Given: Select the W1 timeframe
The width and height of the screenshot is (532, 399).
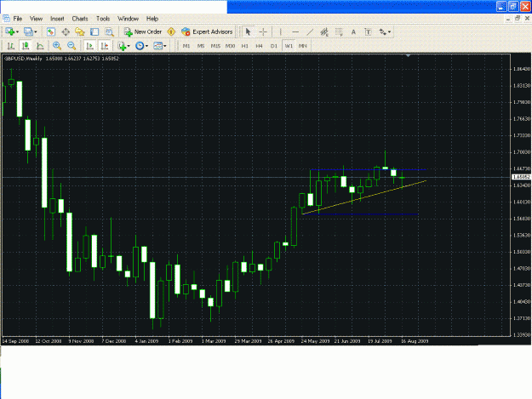Looking at the screenshot, I should [x=289, y=46].
